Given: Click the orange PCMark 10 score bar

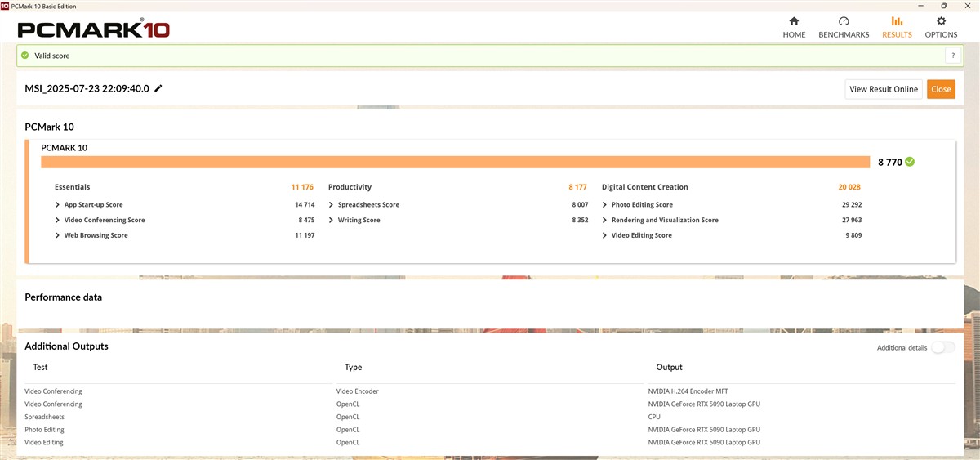Looking at the screenshot, I should coord(455,162).
